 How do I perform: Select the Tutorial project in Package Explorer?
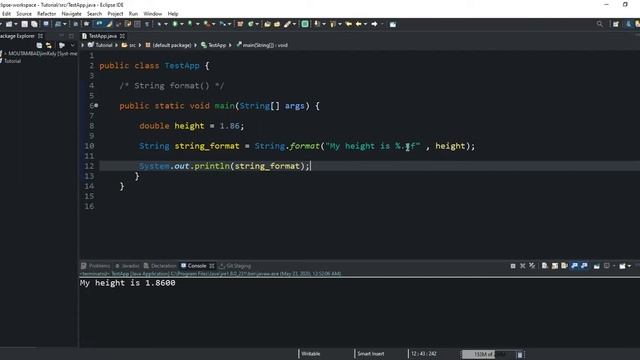point(12,61)
